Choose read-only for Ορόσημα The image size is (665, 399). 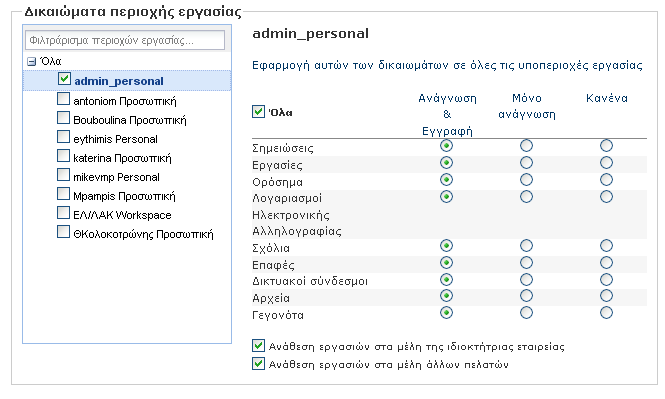[x=526, y=180]
